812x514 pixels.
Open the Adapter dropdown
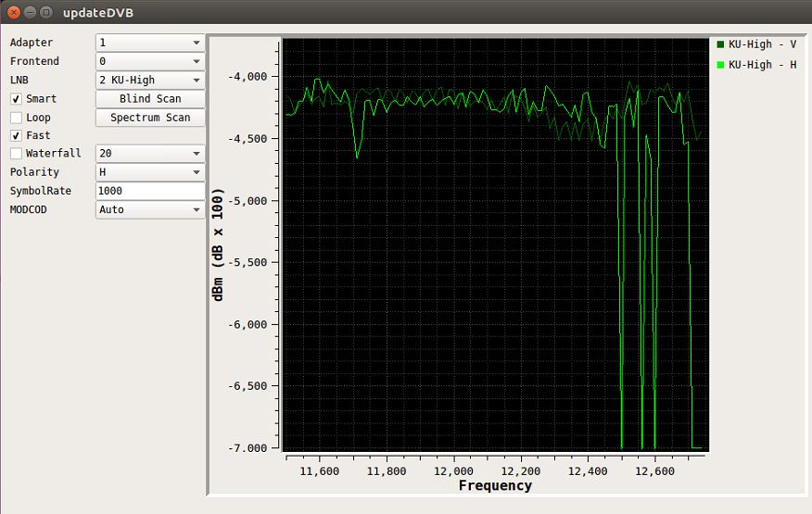150,43
